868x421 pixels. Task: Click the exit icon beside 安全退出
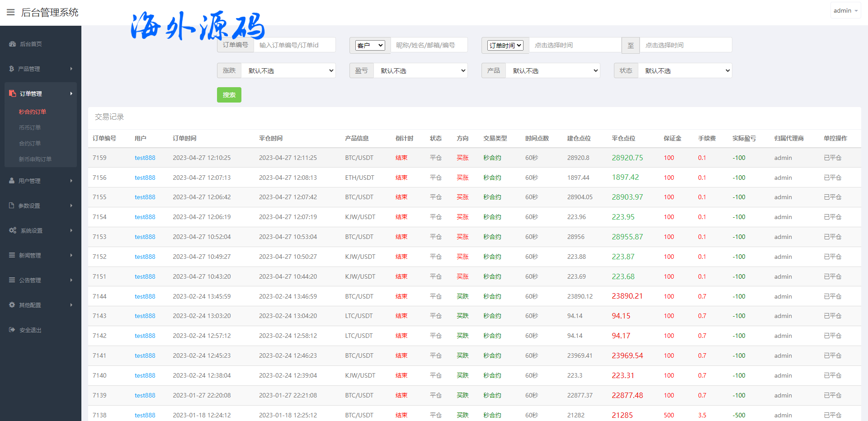click(x=12, y=330)
